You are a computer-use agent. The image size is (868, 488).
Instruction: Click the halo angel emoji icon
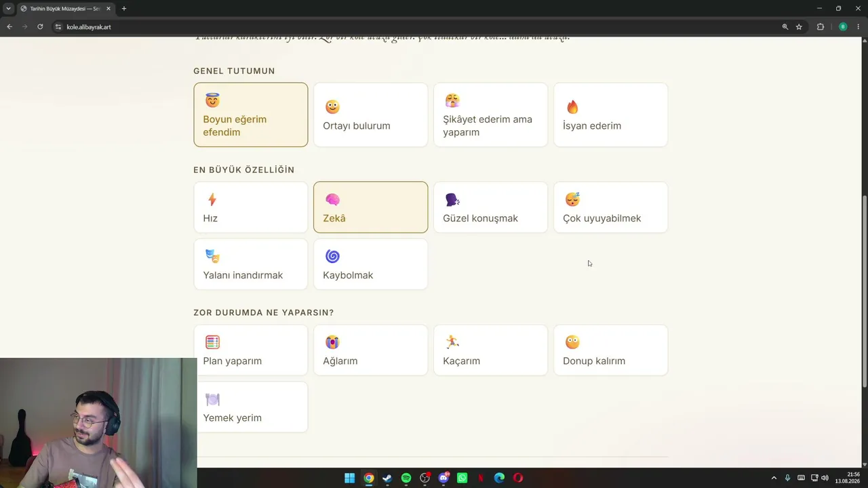(212, 100)
